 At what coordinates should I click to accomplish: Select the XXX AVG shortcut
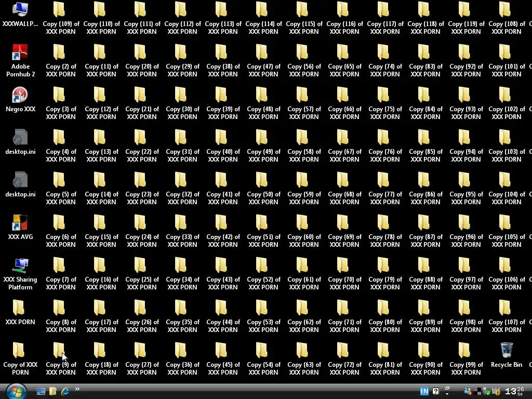coord(20,228)
